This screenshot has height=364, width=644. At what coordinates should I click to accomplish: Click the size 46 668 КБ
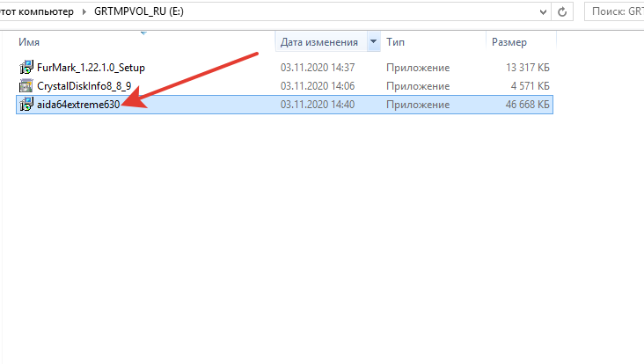[x=527, y=105]
